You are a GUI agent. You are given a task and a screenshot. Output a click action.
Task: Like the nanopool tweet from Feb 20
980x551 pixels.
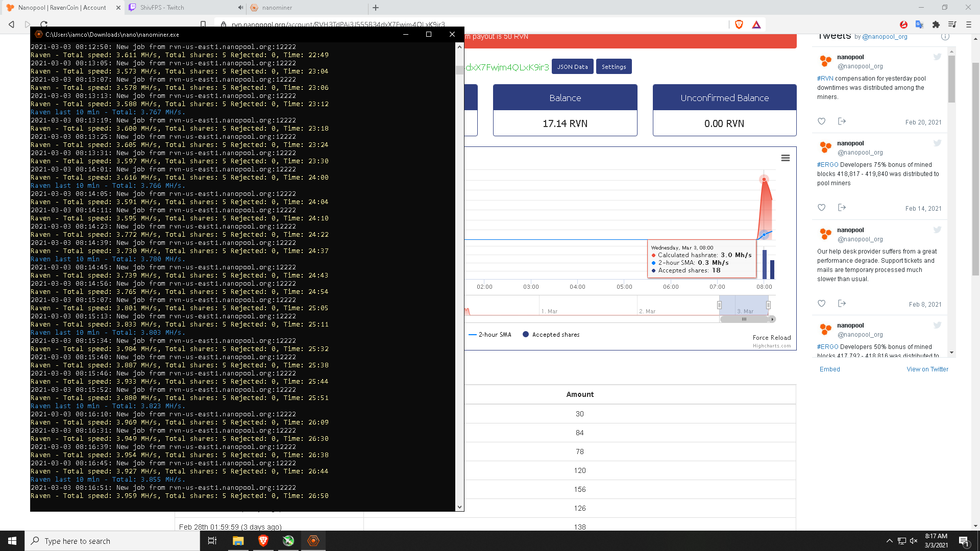tap(821, 121)
